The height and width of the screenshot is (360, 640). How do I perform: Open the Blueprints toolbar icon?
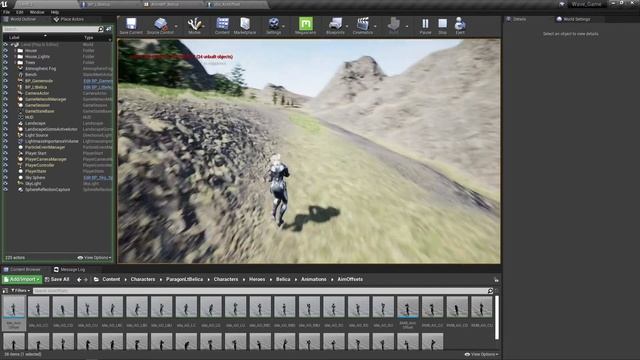coord(336,24)
